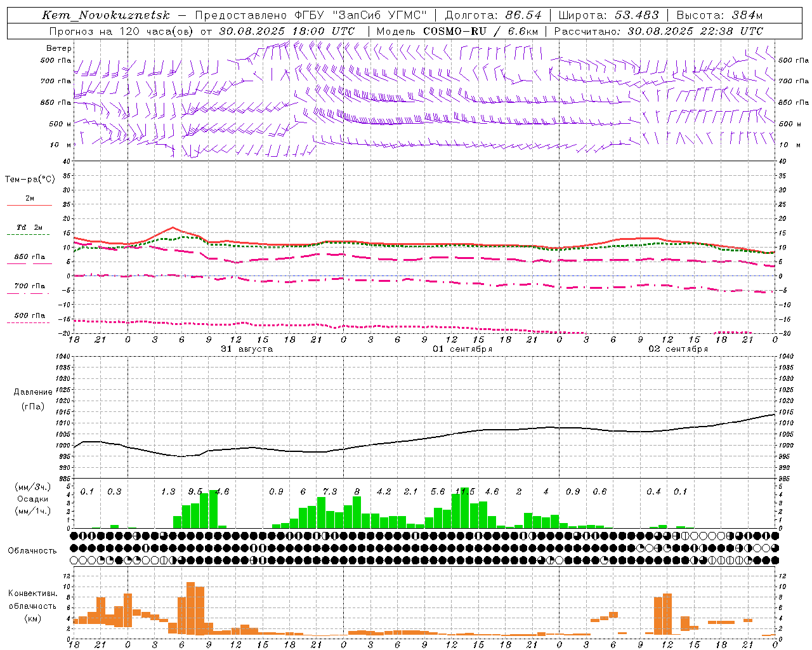
Task: Click the precipitation total 0.4
Action: pos(653,492)
